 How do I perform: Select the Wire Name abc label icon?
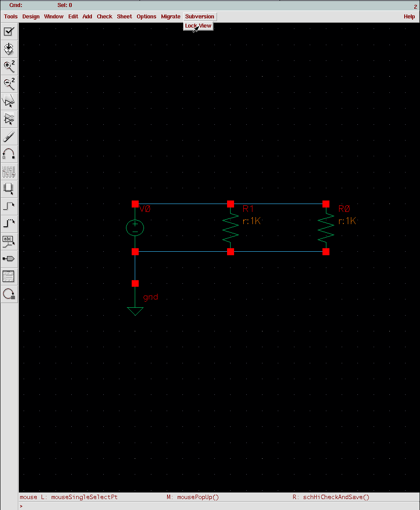9,242
